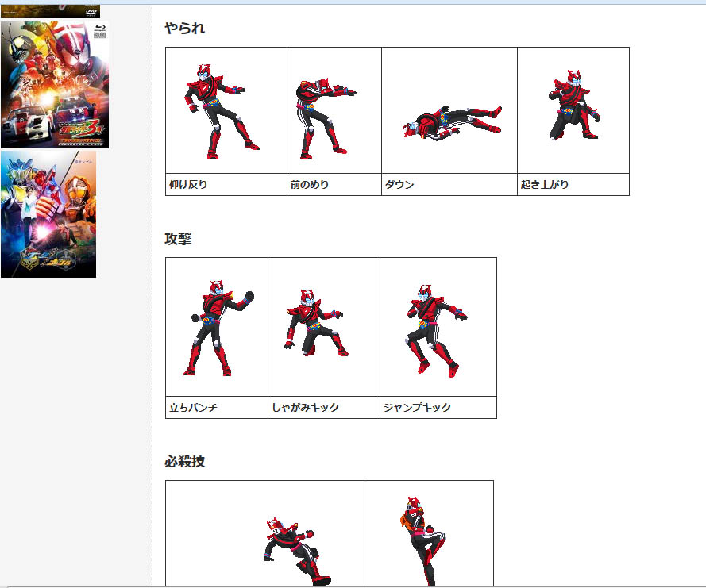Click the 立ちパンチ caption text

195,408
